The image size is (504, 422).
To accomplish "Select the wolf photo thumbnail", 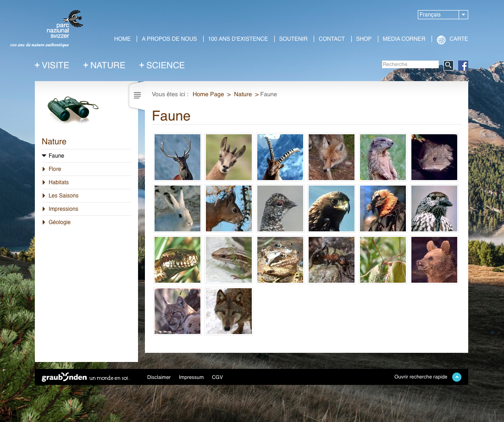I will (x=228, y=311).
